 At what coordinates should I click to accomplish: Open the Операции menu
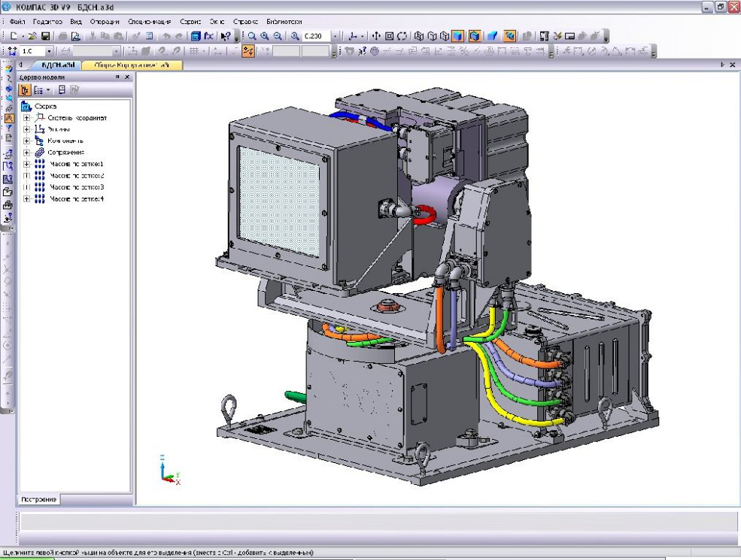click(105, 22)
